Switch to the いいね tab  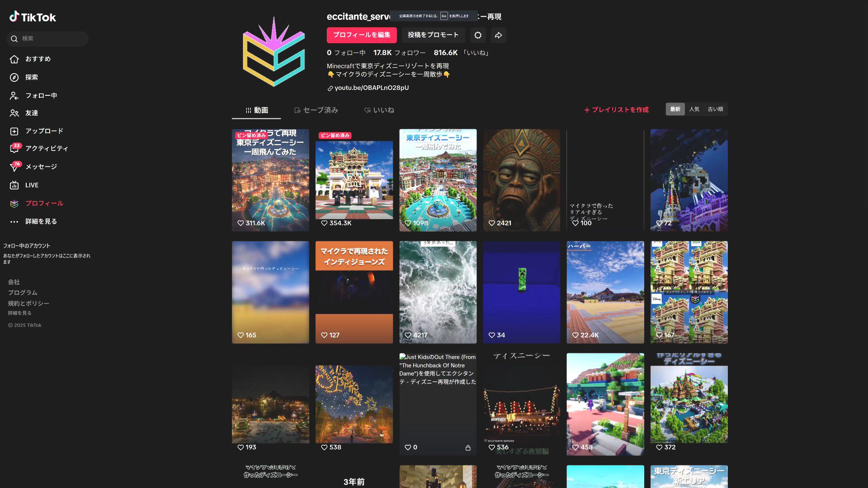click(379, 110)
